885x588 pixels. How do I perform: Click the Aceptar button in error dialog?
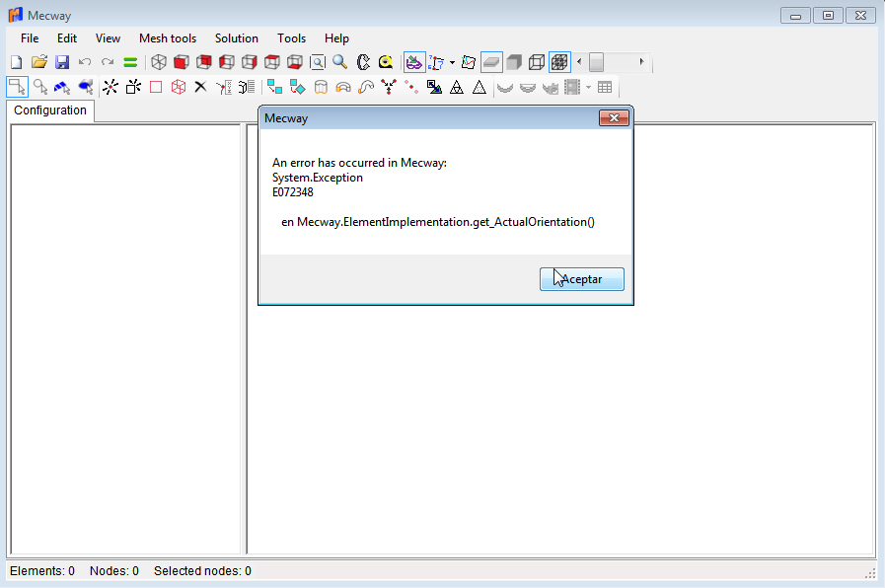click(582, 279)
